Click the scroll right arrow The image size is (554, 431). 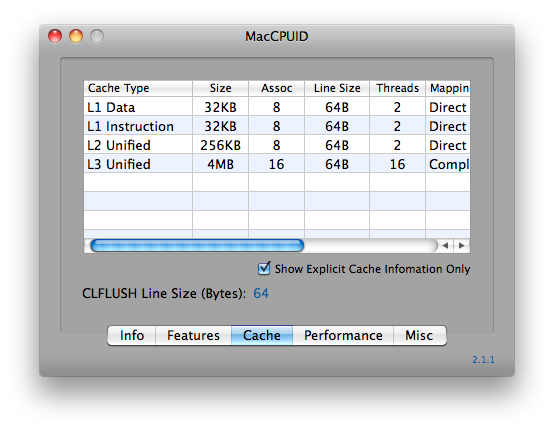click(461, 245)
